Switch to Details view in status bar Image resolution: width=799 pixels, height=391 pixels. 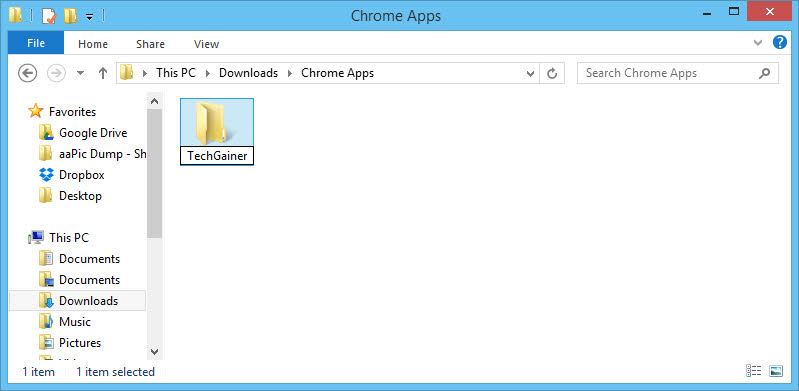[753, 371]
